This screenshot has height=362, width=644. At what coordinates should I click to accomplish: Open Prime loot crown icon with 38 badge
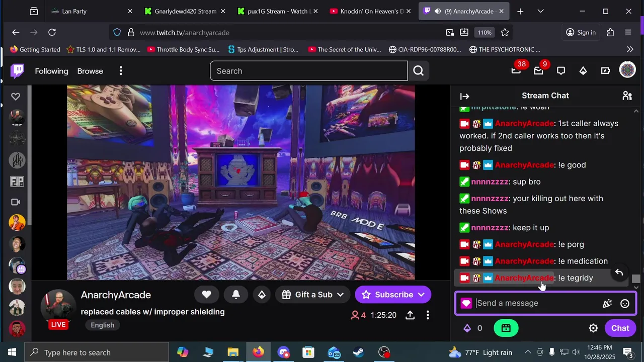click(x=516, y=71)
